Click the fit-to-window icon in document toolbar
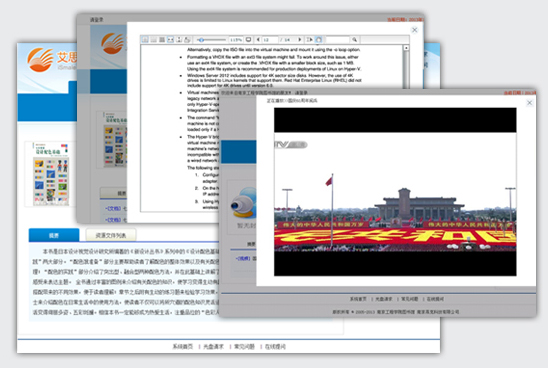This screenshot has width=548, height=368. [171, 39]
